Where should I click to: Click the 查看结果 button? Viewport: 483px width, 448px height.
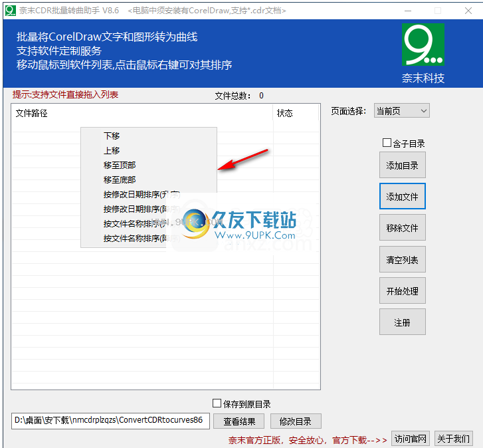pyautogui.click(x=239, y=421)
